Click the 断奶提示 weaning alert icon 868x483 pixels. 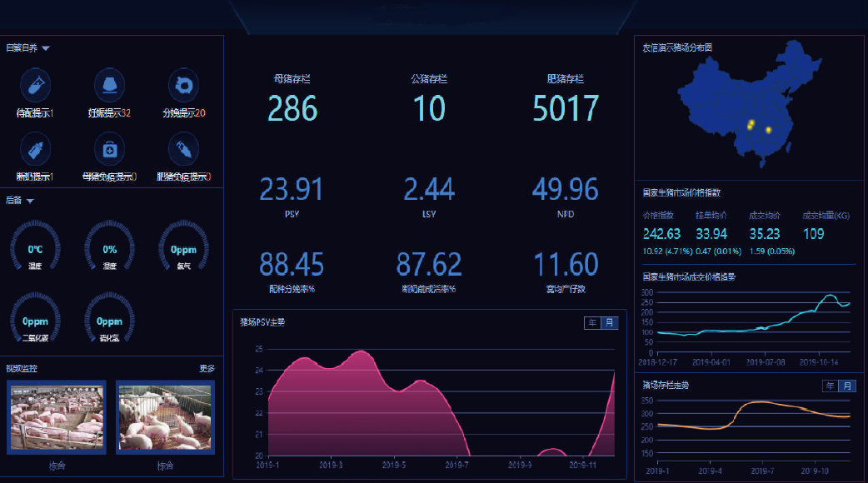(35, 150)
